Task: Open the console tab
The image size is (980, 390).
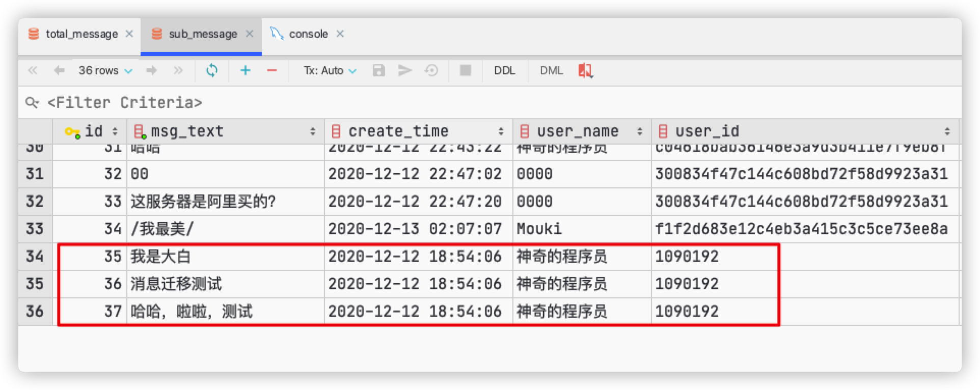Action: (308, 34)
